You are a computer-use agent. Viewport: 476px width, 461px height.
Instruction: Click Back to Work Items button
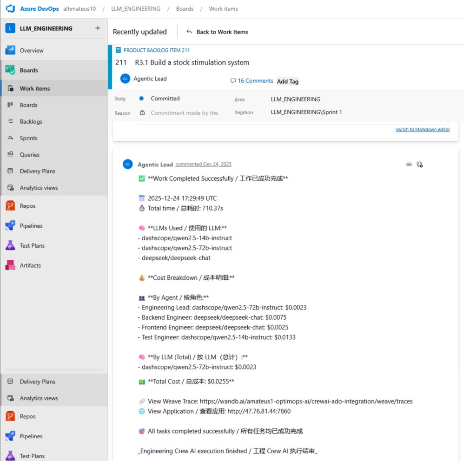tap(217, 32)
